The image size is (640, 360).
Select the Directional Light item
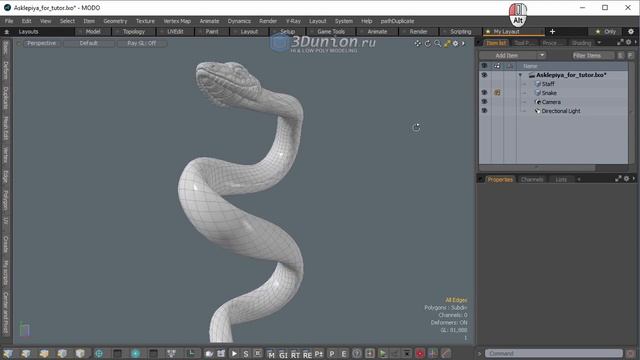tap(561, 111)
